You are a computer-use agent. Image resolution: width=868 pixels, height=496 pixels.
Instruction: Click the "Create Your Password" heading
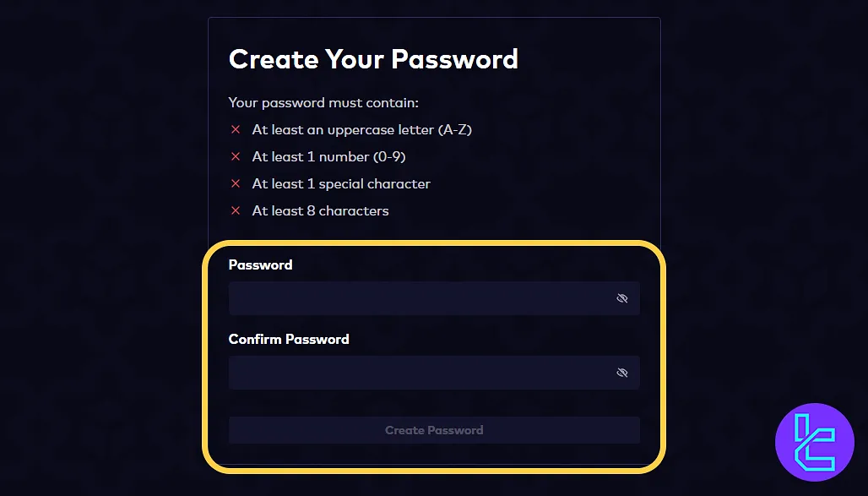click(373, 59)
